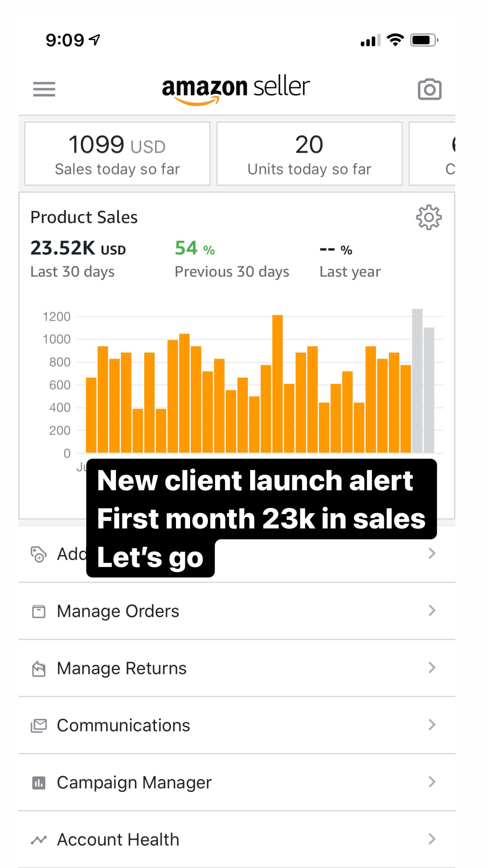This screenshot has height=868, width=488.
Task: Tap the Communications envelope icon
Action: tap(38, 725)
